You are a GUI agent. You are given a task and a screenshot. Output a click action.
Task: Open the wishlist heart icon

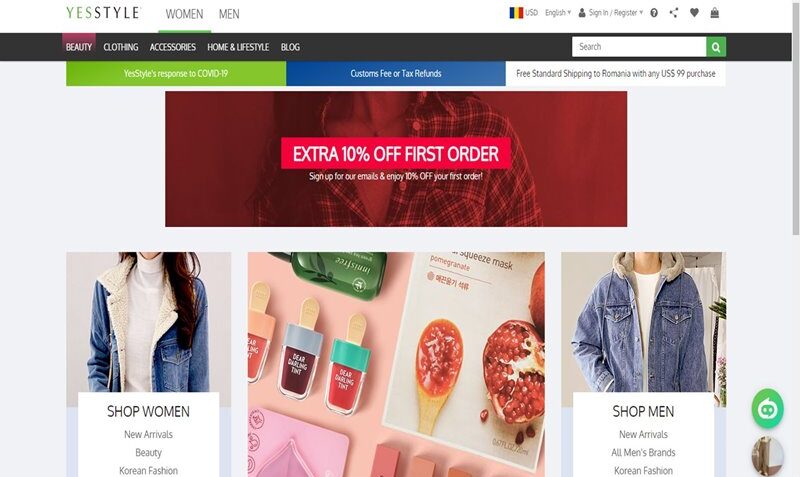click(x=694, y=13)
